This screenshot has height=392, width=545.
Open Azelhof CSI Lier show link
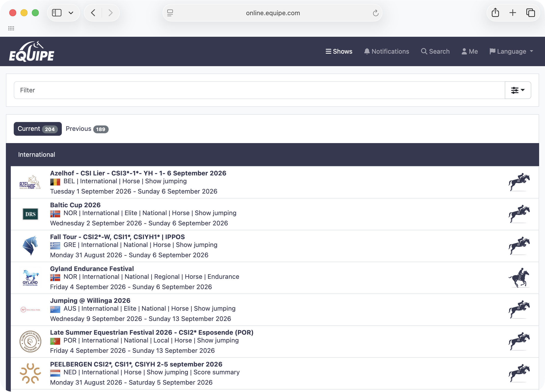(x=138, y=173)
